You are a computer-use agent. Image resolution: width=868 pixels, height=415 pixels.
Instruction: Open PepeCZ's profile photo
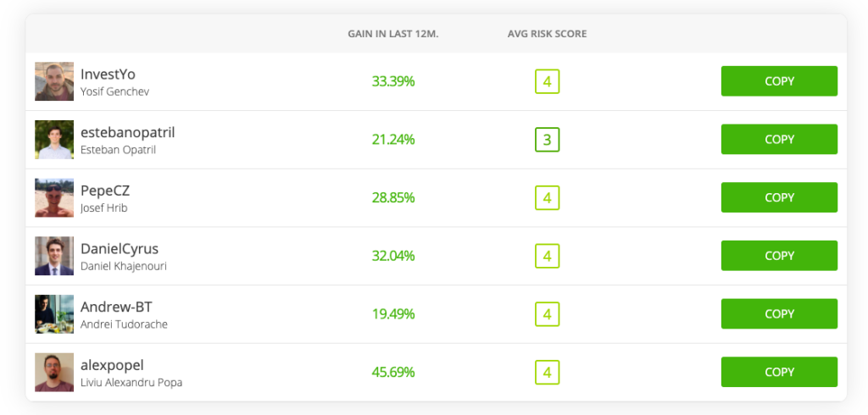point(54,198)
